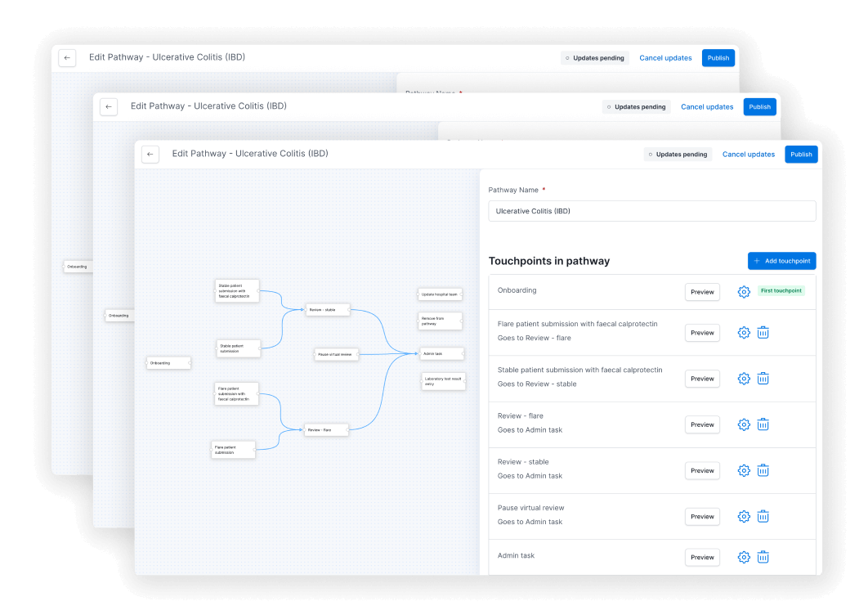Cancel updates in the front window
The height and width of the screenshot is (615, 868).
point(748,155)
